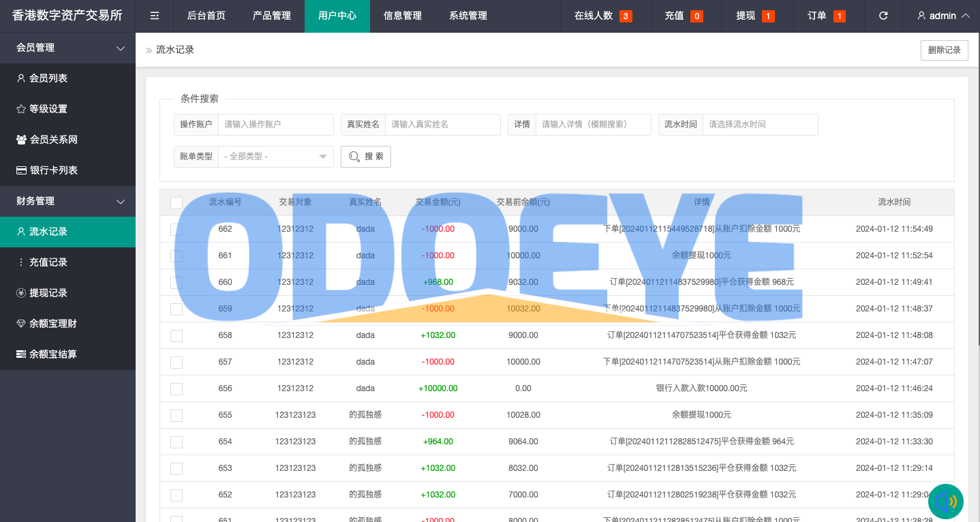Image resolution: width=980 pixels, height=522 pixels.
Task: Open 充值记录 in sidebar
Action: [67, 262]
